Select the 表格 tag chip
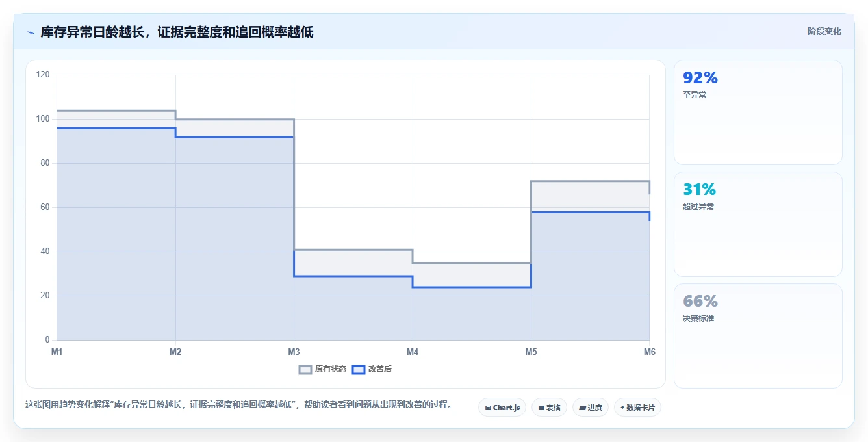The width and height of the screenshot is (868, 442). coord(549,408)
